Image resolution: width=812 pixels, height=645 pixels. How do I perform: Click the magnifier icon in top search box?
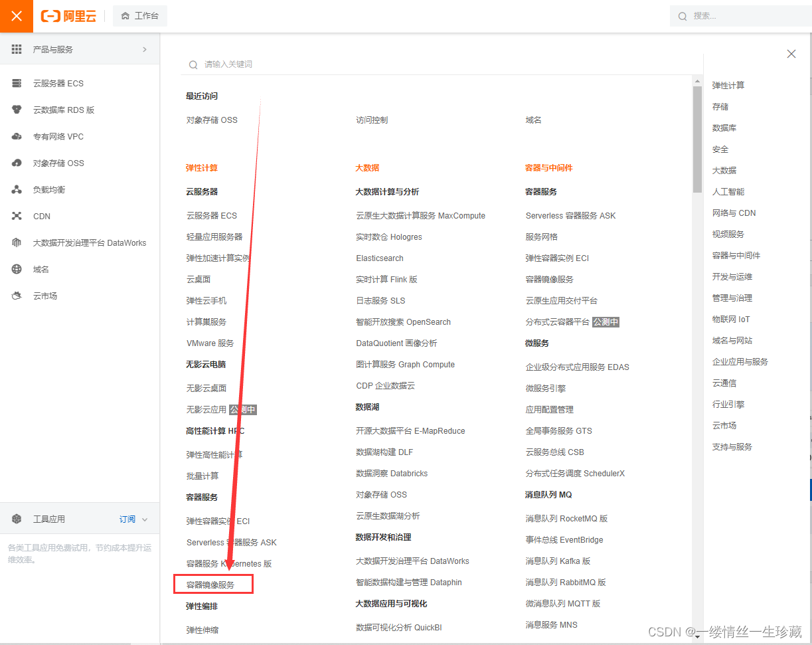tap(683, 16)
